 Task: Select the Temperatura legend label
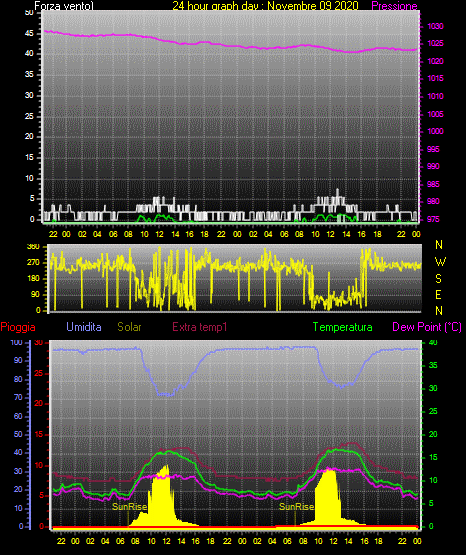[343, 327]
